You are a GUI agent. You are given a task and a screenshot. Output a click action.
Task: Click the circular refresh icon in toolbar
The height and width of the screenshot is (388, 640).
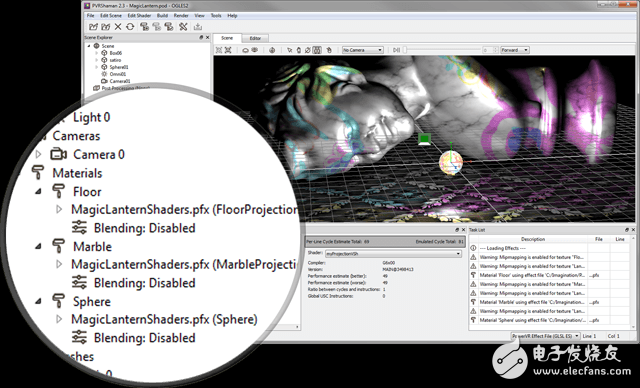[x=130, y=27]
